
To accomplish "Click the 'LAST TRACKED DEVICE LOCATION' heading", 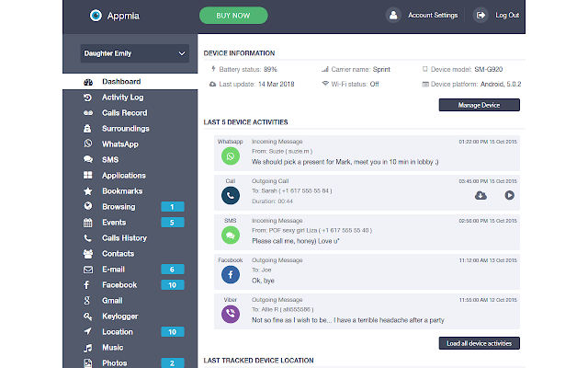I will pyautogui.click(x=258, y=361).
